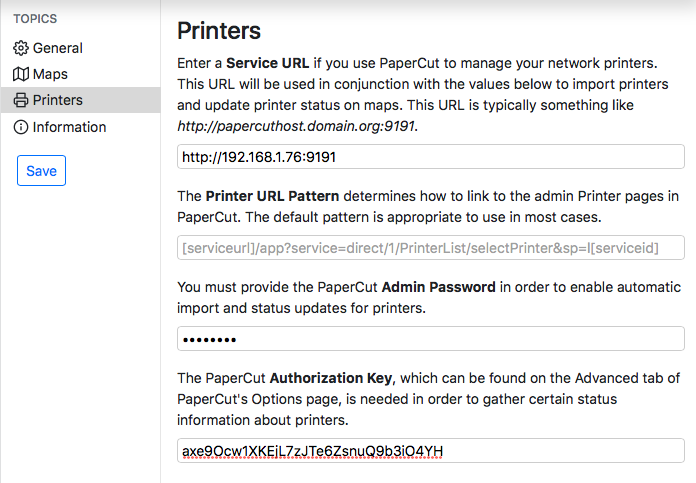Switch to the Maps topic label
696x483 pixels.
pos(50,74)
